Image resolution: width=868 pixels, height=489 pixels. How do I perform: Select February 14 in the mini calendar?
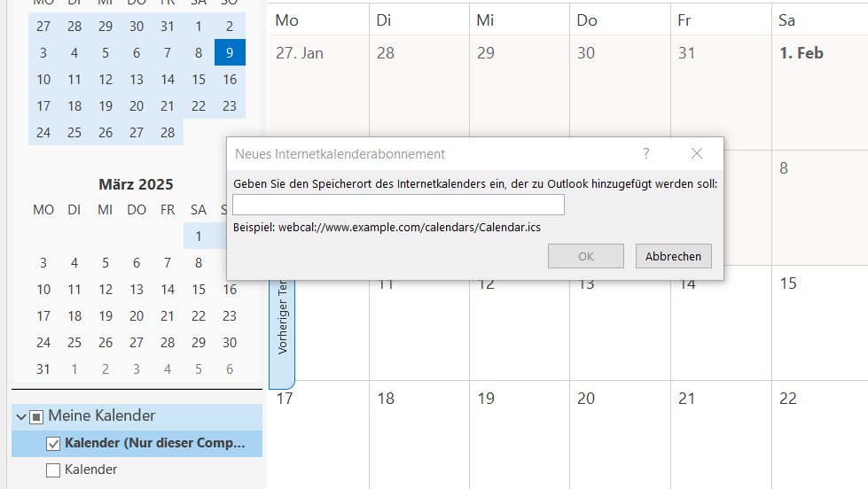tap(168, 79)
